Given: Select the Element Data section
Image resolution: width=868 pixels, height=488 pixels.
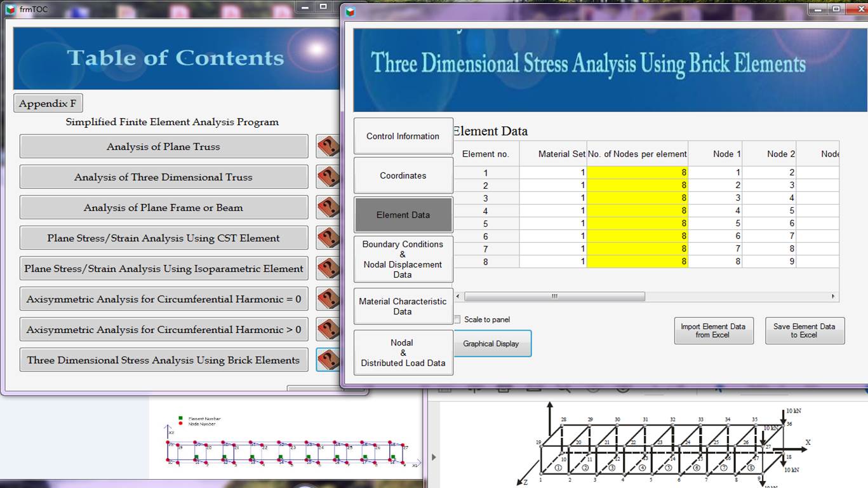Looking at the screenshot, I should coord(403,215).
